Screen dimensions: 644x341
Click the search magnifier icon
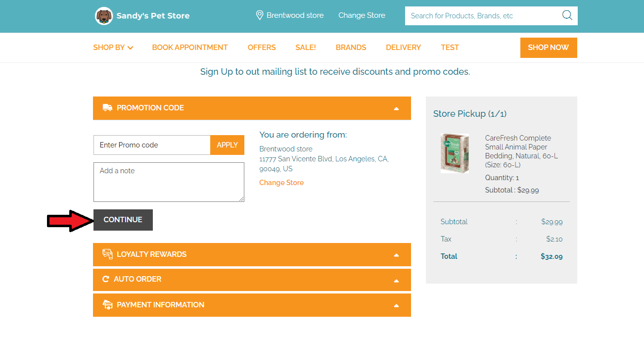[x=567, y=15]
